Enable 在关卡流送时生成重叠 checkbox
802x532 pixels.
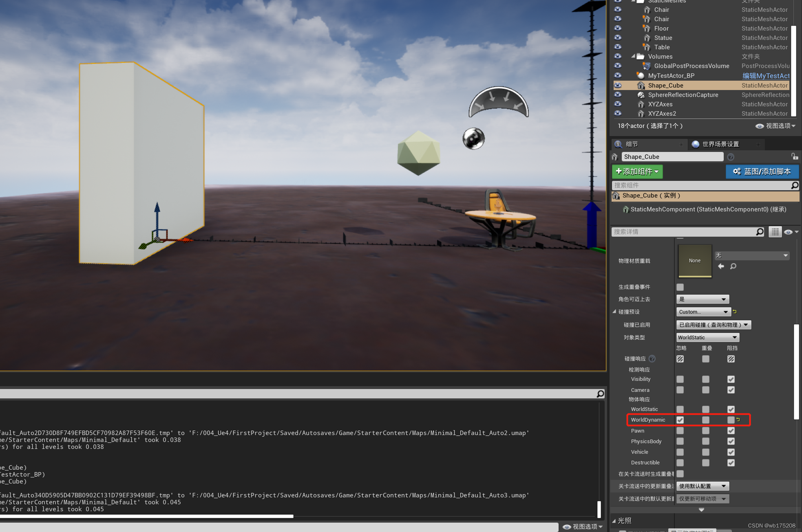(x=680, y=474)
